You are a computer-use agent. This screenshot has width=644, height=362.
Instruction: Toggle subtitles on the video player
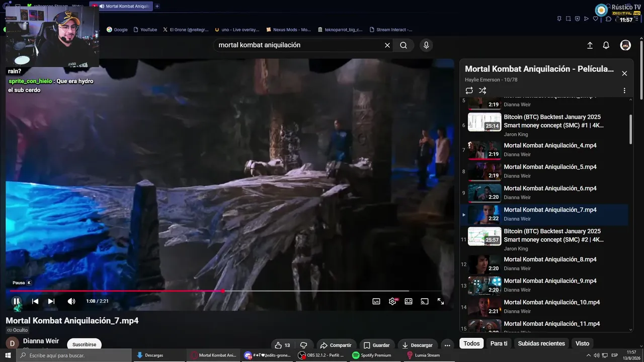coord(376,301)
